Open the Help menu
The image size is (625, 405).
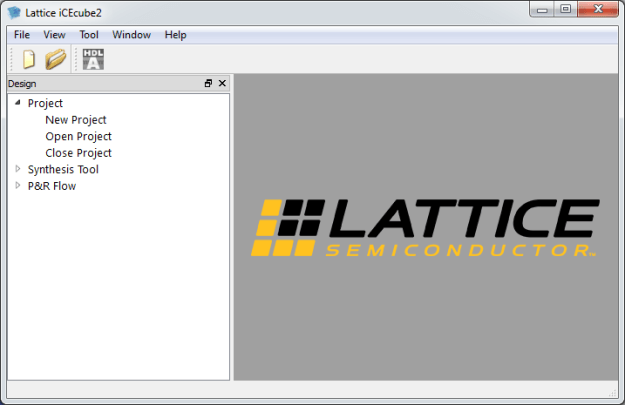pyautogui.click(x=175, y=35)
